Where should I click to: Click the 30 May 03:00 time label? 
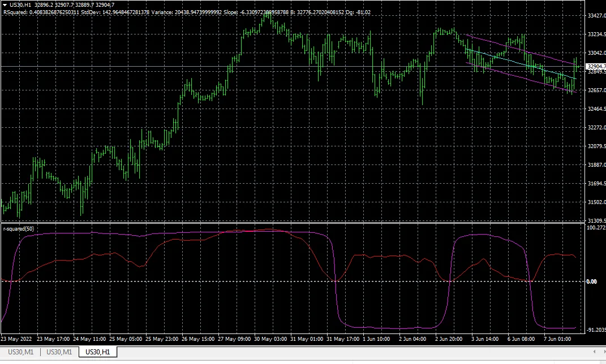(x=272, y=339)
